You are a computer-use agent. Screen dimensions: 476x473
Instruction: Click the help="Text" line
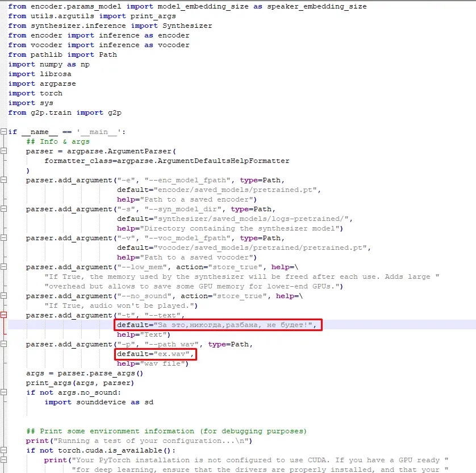(144, 334)
